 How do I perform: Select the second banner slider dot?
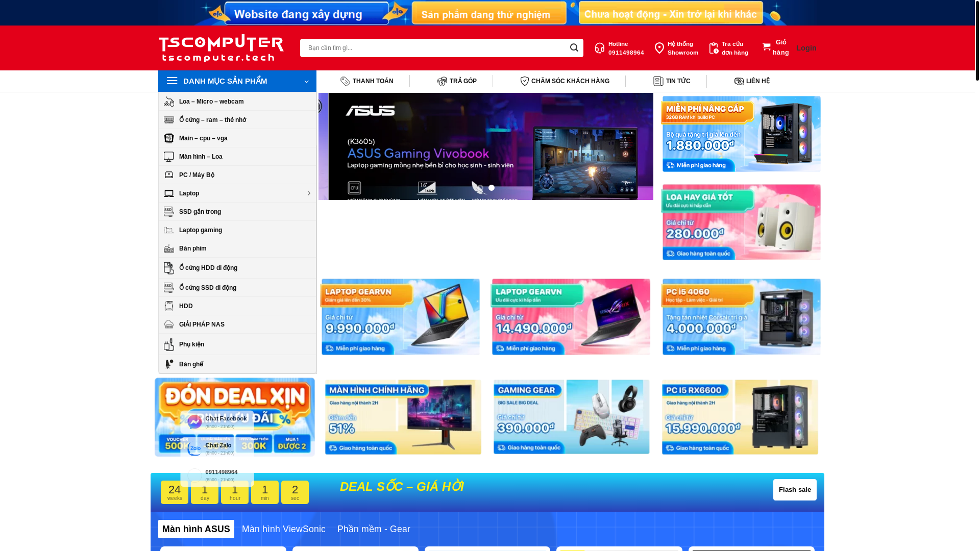click(492, 188)
